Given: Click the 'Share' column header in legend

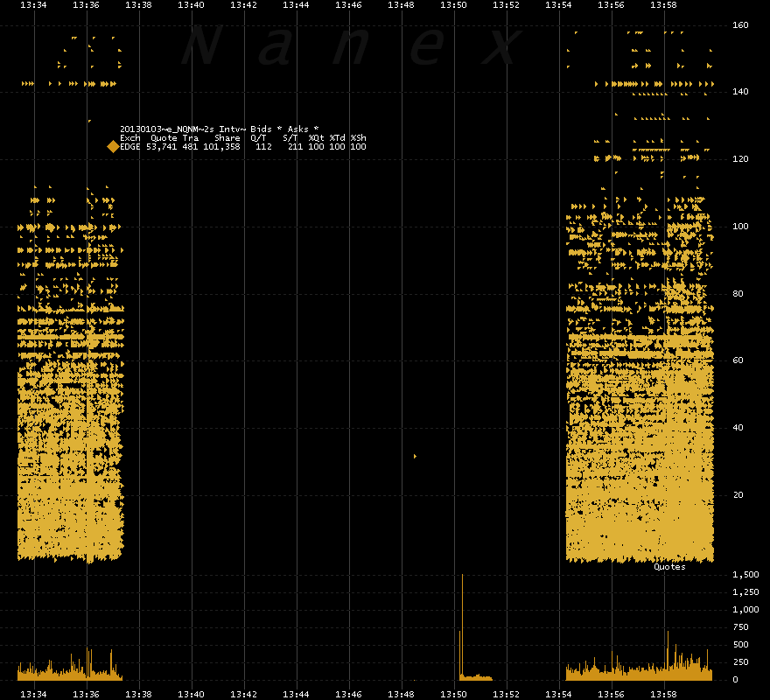Looking at the screenshot, I should tap(227, 138).
